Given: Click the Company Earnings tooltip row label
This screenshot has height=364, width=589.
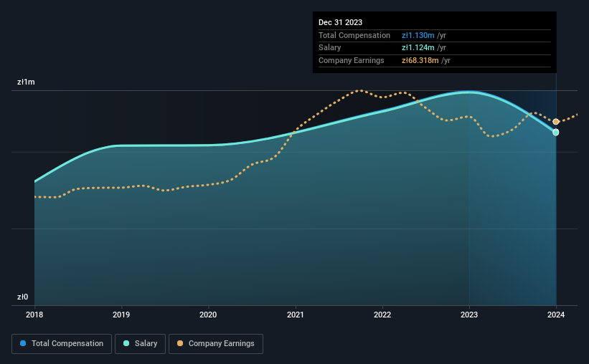Looking at the screenshot, I should pyautogui.click(x=352, y=60).
